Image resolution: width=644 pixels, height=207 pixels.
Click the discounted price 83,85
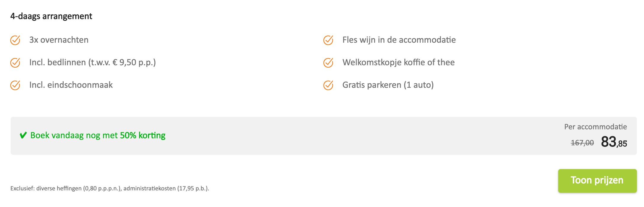tap(614, 142)
